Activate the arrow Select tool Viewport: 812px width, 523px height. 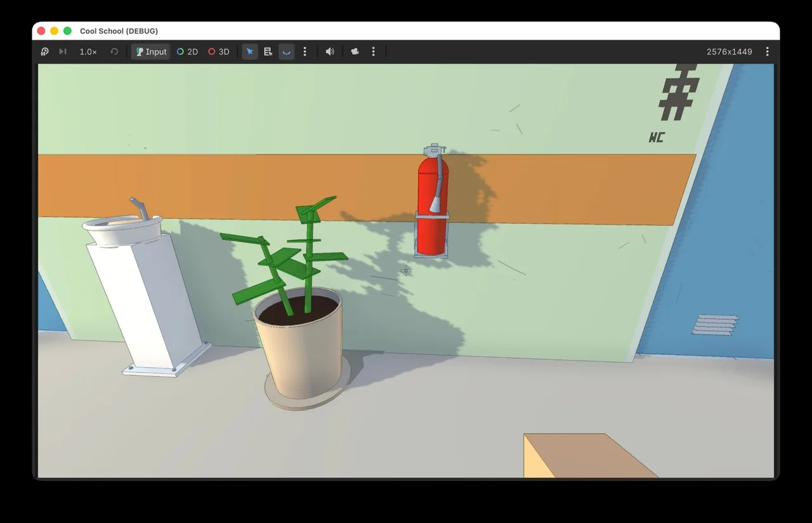250,51
